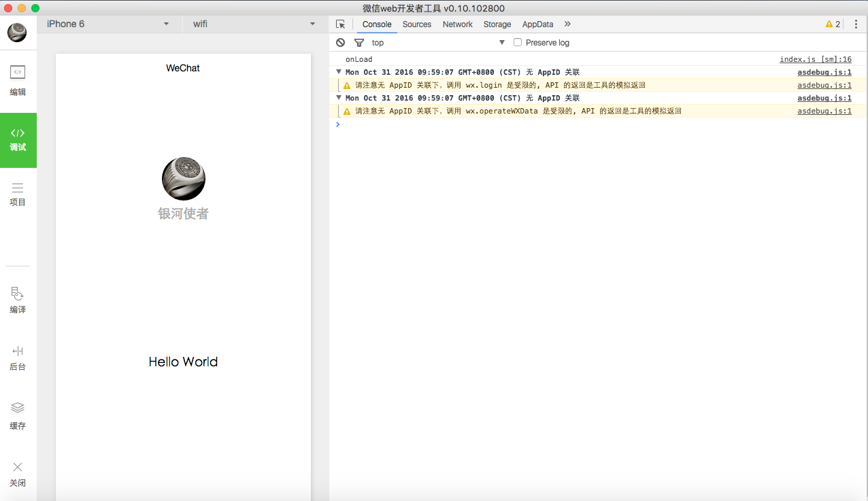Open the 项目 (Project) sidebar section

18,194
